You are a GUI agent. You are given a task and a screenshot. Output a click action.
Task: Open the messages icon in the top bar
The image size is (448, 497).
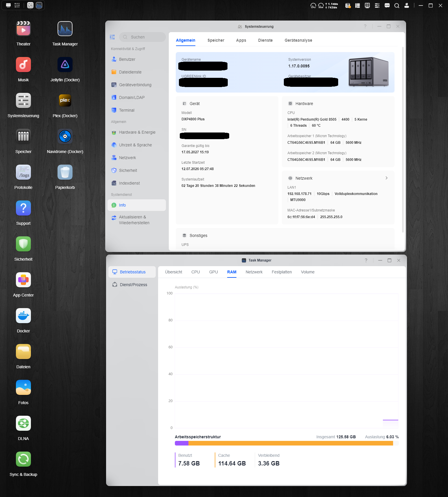[x=387, y=5]
